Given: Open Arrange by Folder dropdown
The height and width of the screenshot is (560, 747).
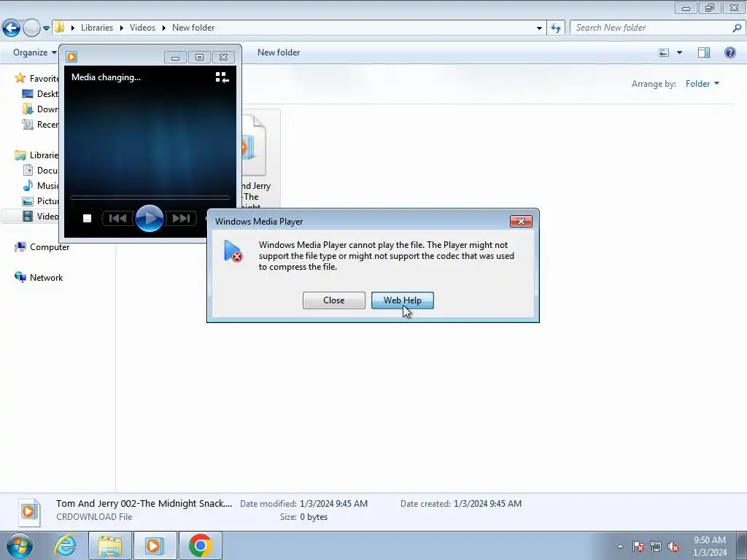Looking at the screenshot, I should pos(703,84).
